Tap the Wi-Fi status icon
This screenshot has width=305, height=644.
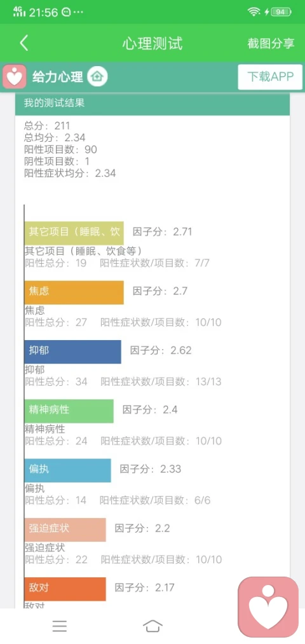pyautogui.click(x=254, y=12)
